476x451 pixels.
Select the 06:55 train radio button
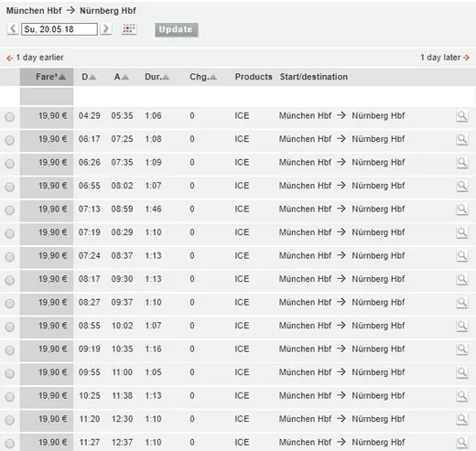(10, 187)
